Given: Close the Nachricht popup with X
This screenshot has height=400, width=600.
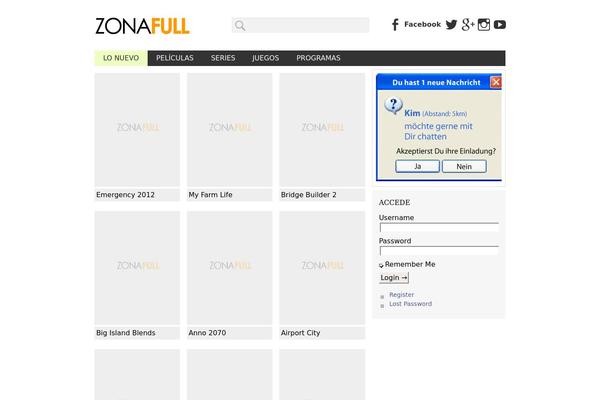Looking at the screenshot, I should pyautogui.click(x=496, y=82).
